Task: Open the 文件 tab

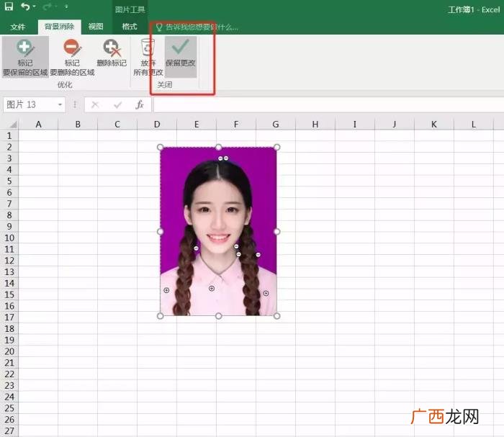Action: pos(18,27)
